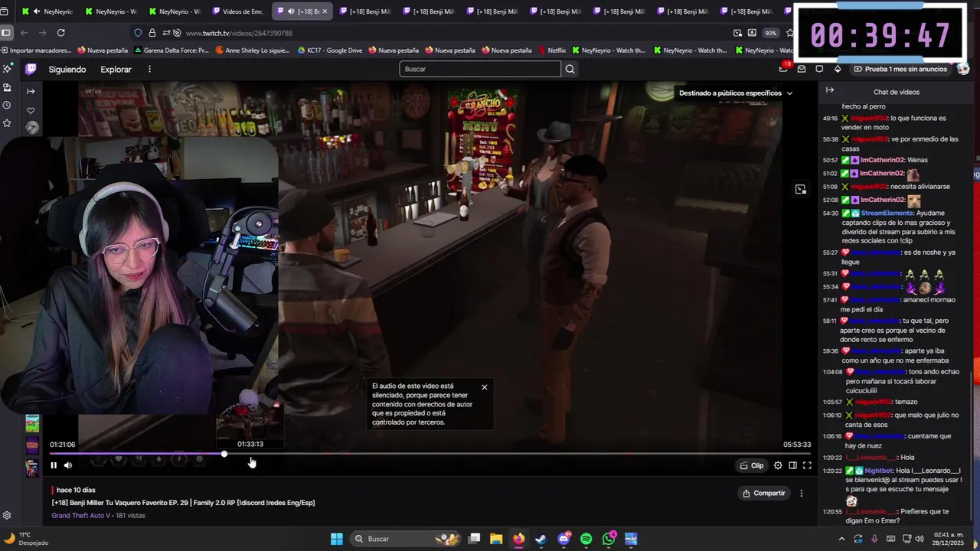Close the active [+18] tab
980x551 pixels.
point(325,11)
